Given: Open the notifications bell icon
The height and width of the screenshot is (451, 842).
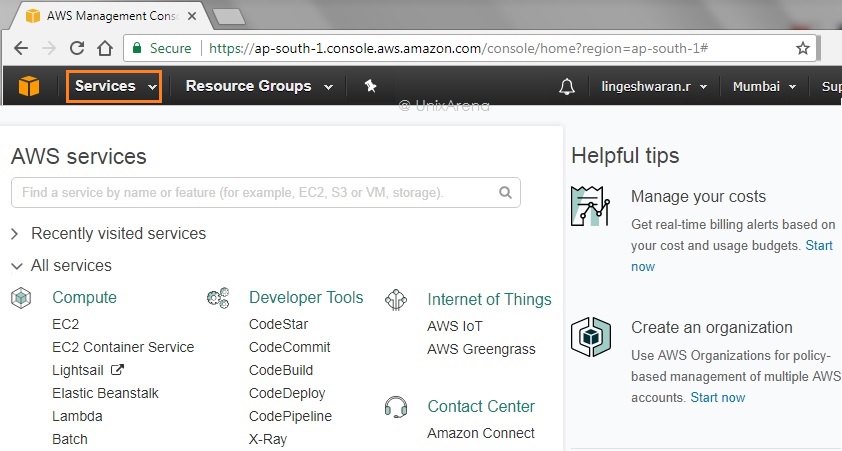Looking at the screenshot, I should pyautogui.click(x=567, y=87).
